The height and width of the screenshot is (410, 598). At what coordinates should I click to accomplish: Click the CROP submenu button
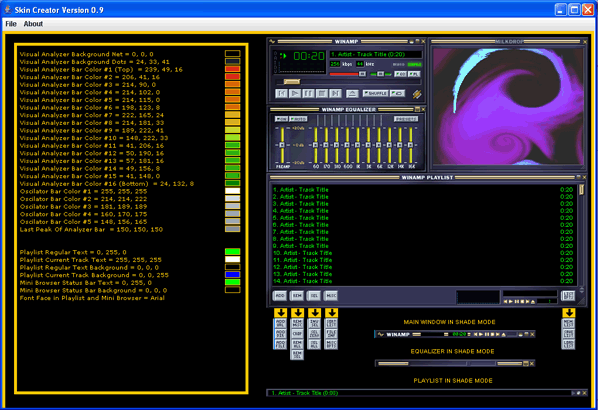point(297,334)
